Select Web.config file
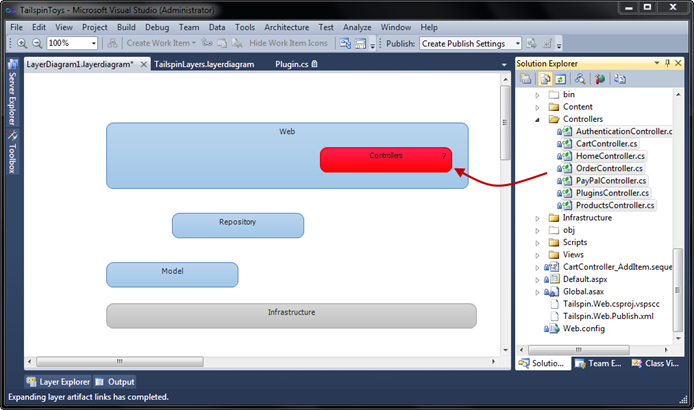The height and width of the screenshot is (410, 694). pos(583,329)
